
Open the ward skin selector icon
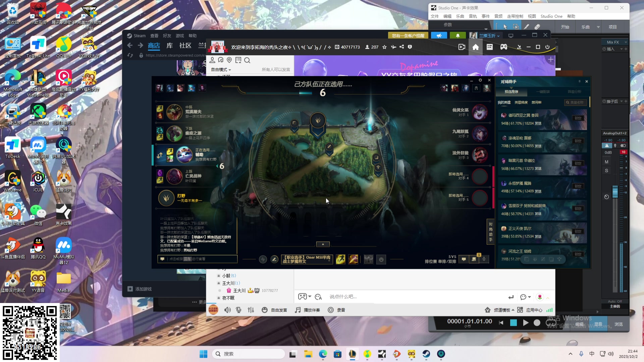pos(369,259)
